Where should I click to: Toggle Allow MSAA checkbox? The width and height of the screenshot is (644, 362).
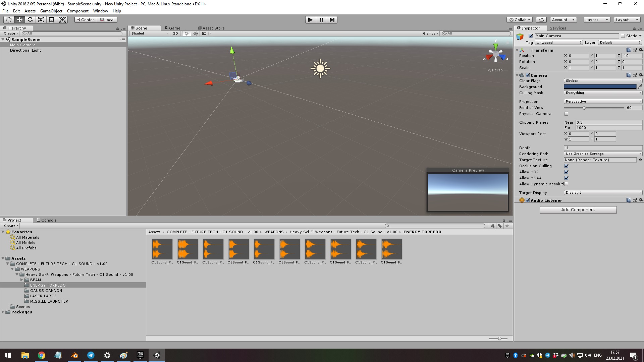click(566, 178)
